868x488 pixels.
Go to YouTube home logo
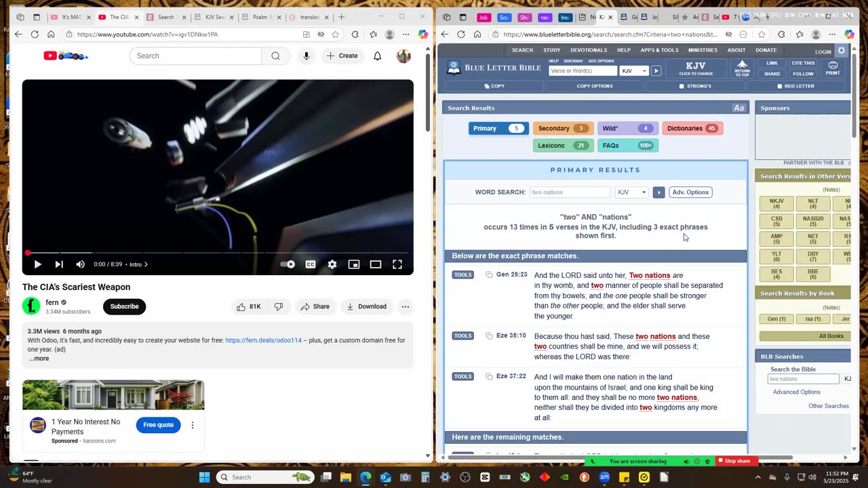tap(66, 56)
